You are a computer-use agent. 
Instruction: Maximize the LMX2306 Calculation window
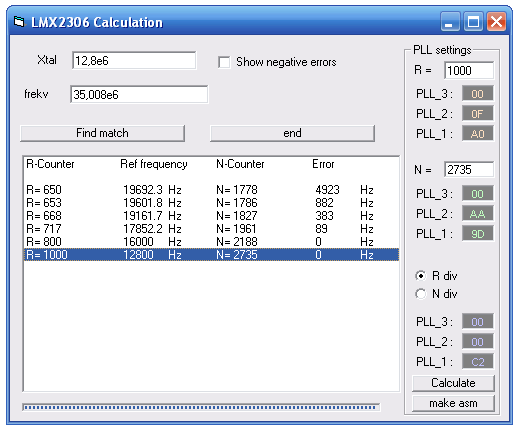point(473,22)
